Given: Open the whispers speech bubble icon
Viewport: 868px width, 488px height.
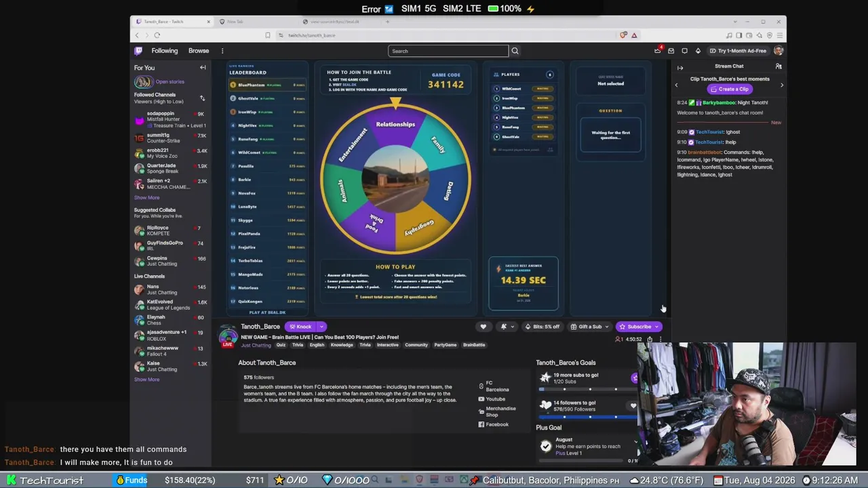Looking at the screenshot, I should [684, 51].
